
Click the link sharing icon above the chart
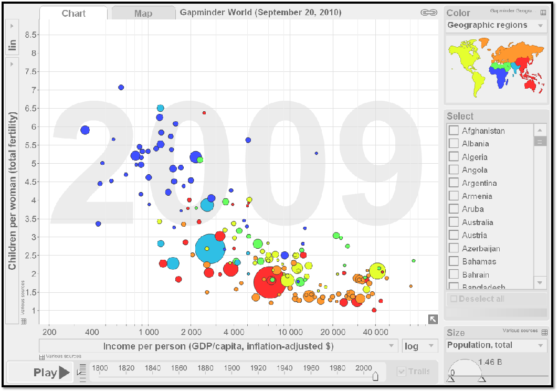coord(429,12)
